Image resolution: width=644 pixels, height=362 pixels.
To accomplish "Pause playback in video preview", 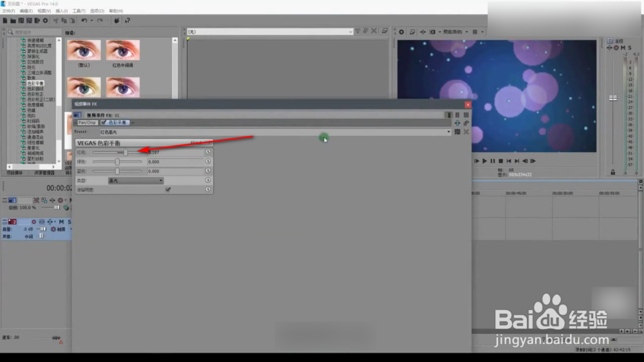I will tap(493, 161).
